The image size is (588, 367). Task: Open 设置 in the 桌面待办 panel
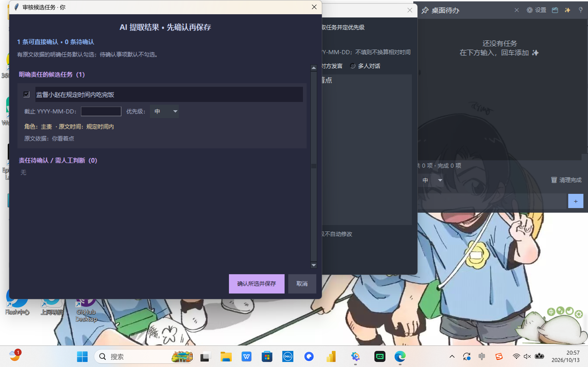coord(536,10)
